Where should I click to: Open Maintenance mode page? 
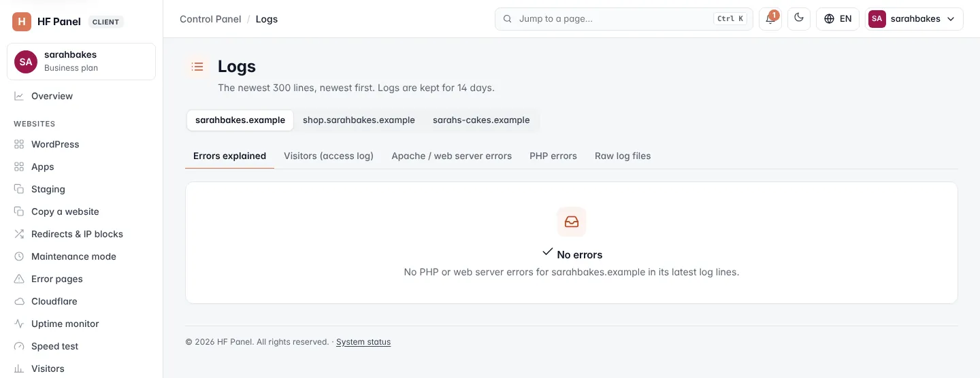(82, 256)
